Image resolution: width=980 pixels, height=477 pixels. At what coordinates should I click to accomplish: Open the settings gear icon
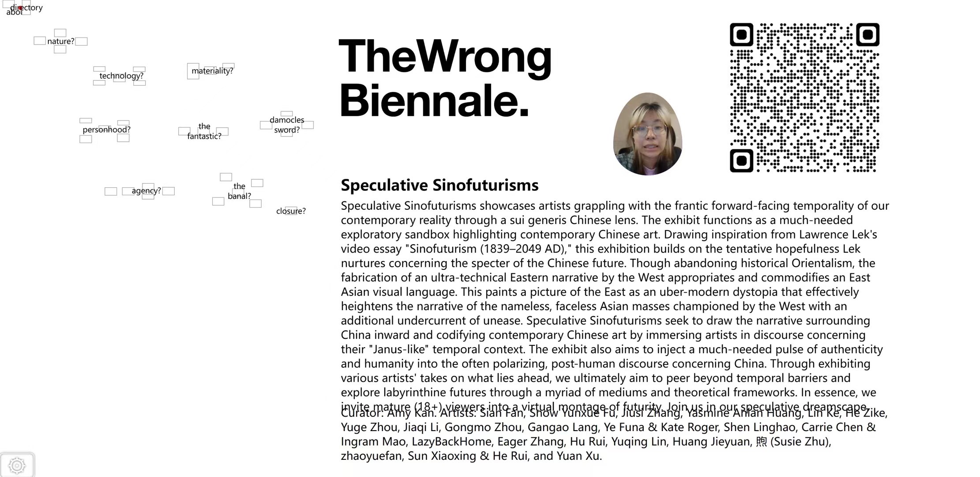point(17,465)
